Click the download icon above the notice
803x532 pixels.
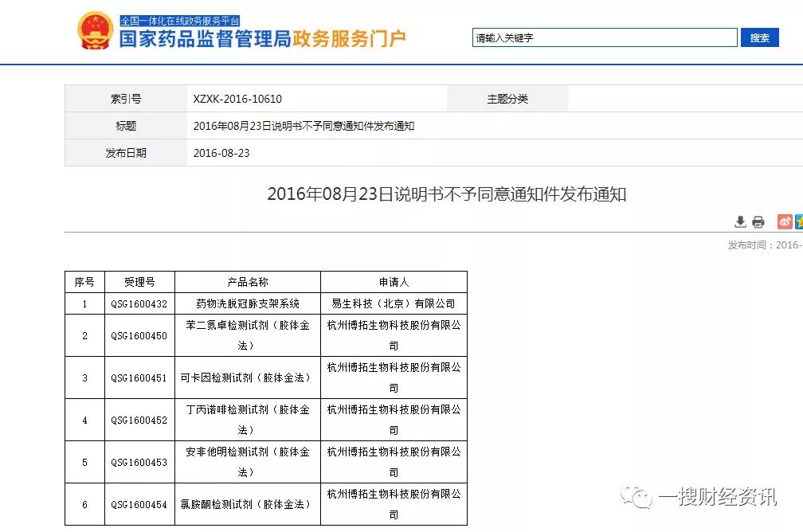coord(741,221)
